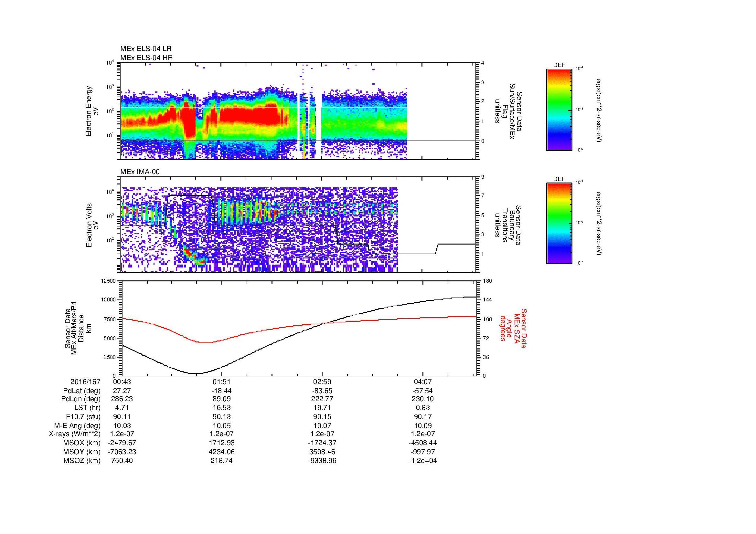
Task: Click the top DEF color bar legend
Action: (x=559, y=110)
